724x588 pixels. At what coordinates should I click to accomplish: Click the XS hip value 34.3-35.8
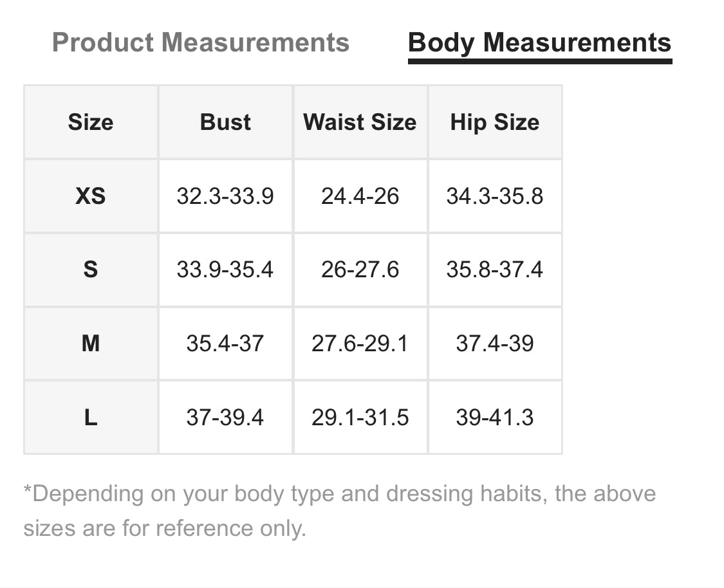(494, 196)
